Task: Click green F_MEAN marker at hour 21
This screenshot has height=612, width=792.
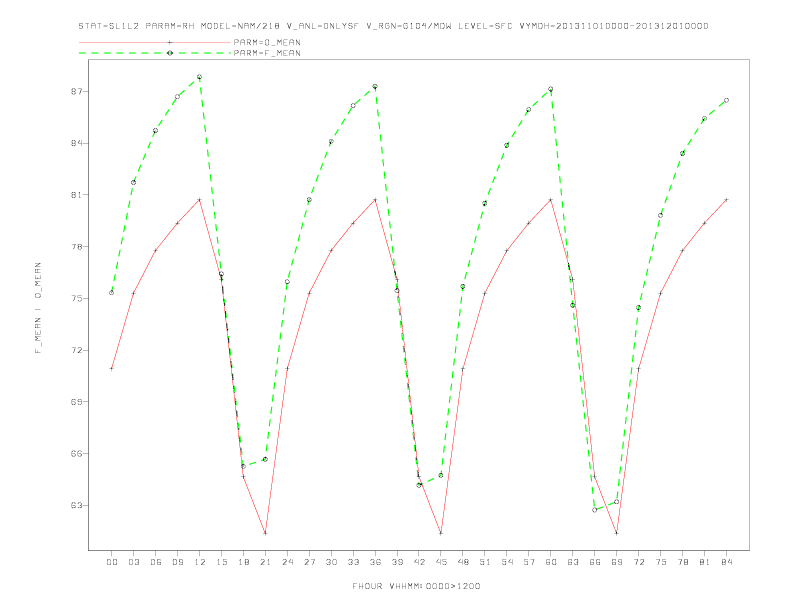Action: pyautogui.click(x=265, y=460)
